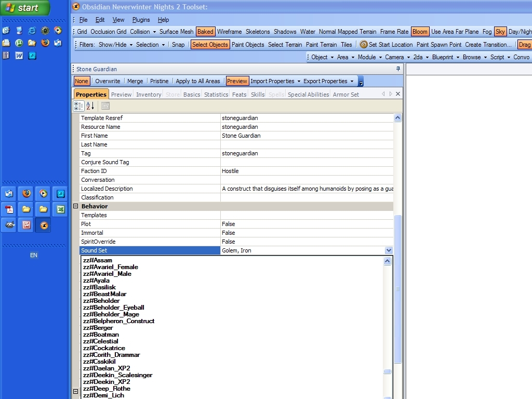The width and height of the screenshot is (532, 399).
Task: Open the GIMP taskbar window
Action: pyautogui.click(x=9, y=225)
